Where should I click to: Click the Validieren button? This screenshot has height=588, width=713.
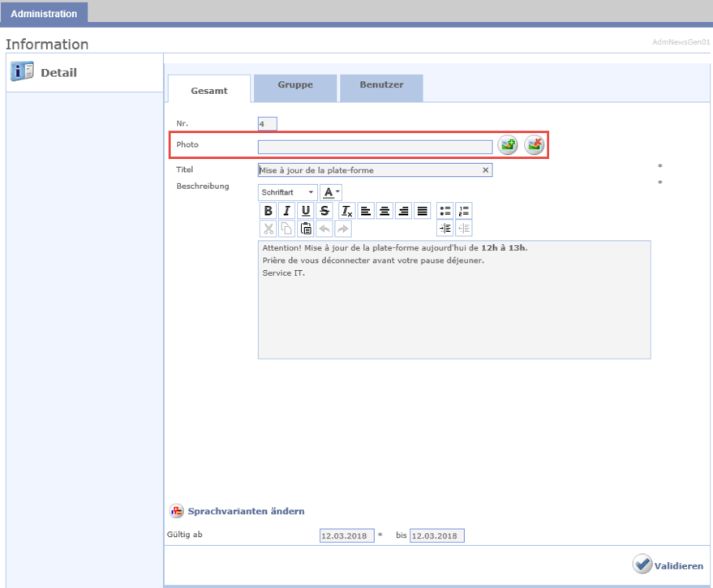(668, 565)
